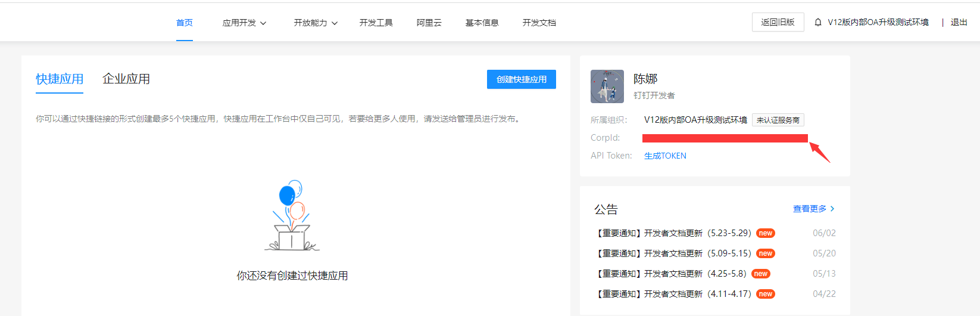Go to 阿里云 menu item
This screenshot has height=316, width=980.
[429, 23]
